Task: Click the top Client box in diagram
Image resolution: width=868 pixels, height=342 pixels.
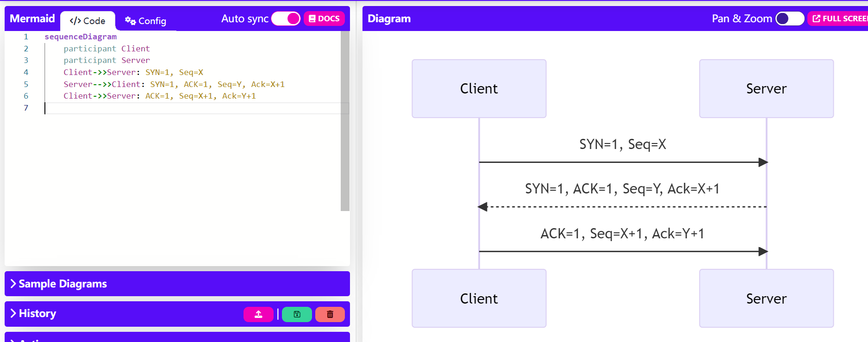Action: (479, 88)
